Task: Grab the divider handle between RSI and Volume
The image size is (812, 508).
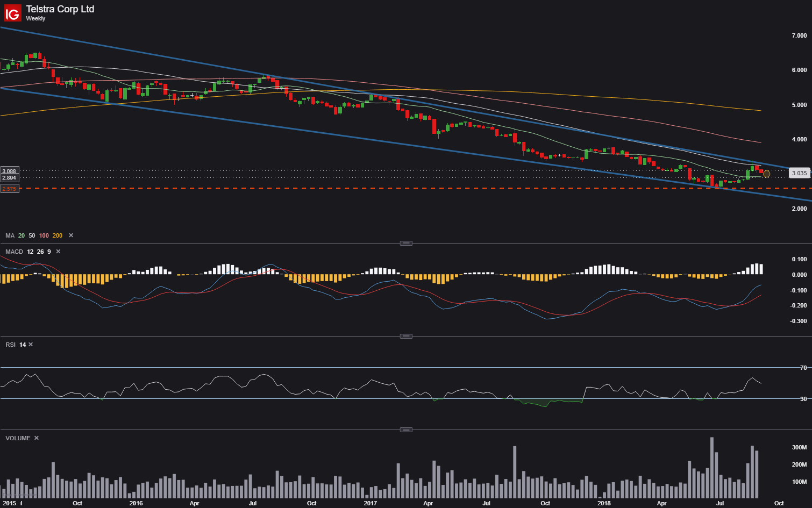Action: (407, 430)
